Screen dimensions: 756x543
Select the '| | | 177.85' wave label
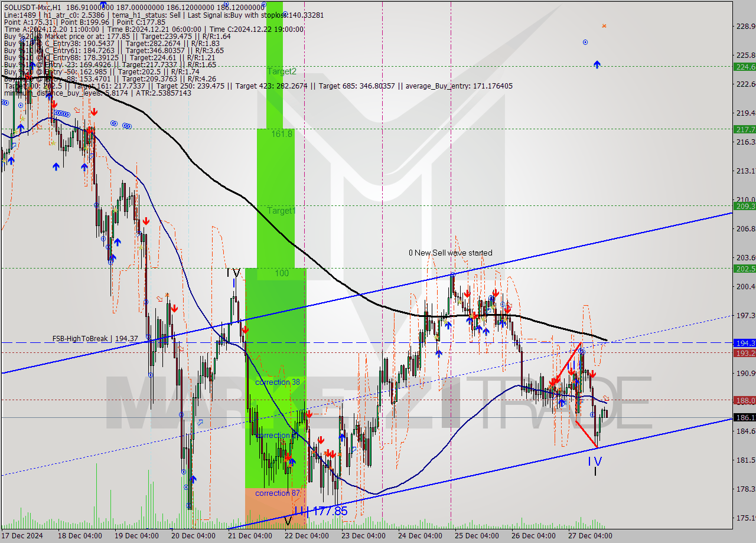[320, 511]
